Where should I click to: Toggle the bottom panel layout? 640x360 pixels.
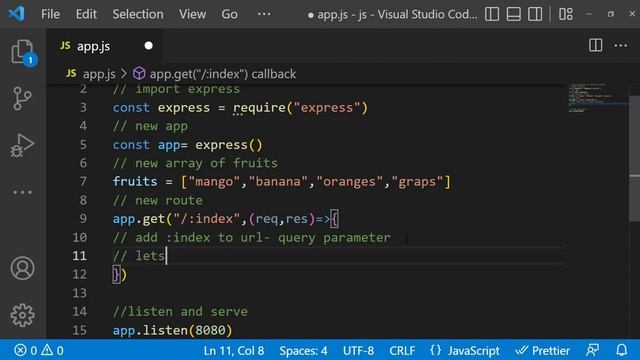coord(513,14)
